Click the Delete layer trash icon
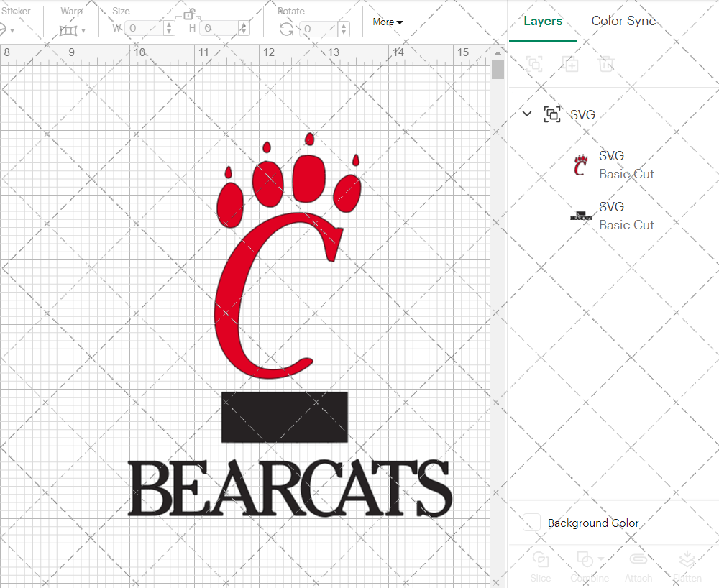Image resolution: width=719 pixels, height=588 pixels. [606, 64]
